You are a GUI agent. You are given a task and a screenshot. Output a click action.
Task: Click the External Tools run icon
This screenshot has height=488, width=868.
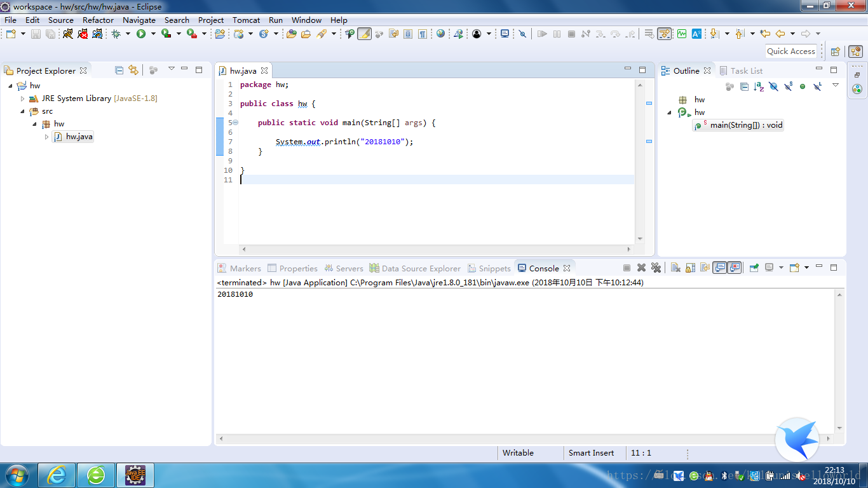(191, 34)
